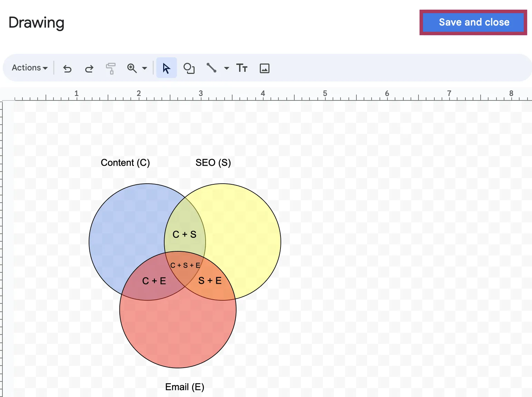532x397 pixels.
Task: Click the Zoom magnifier tool
Action: [132, 68]
